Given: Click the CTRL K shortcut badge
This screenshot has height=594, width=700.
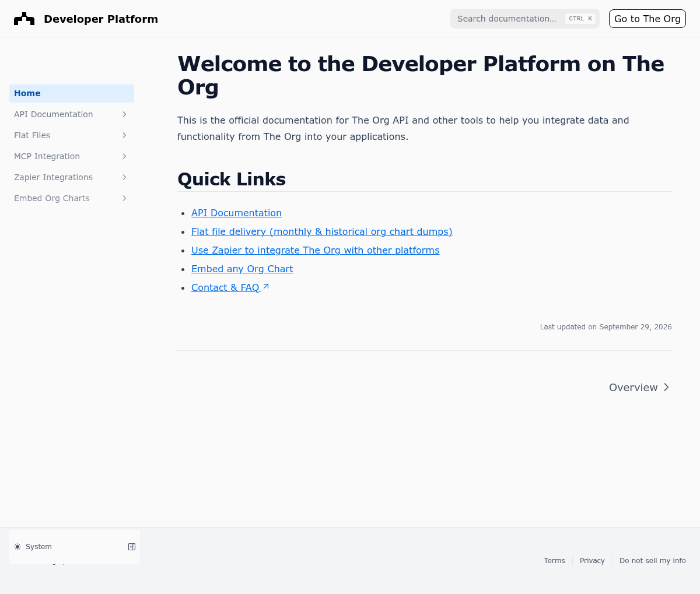Looking at the screenshot, I should [x=580, y=19].
